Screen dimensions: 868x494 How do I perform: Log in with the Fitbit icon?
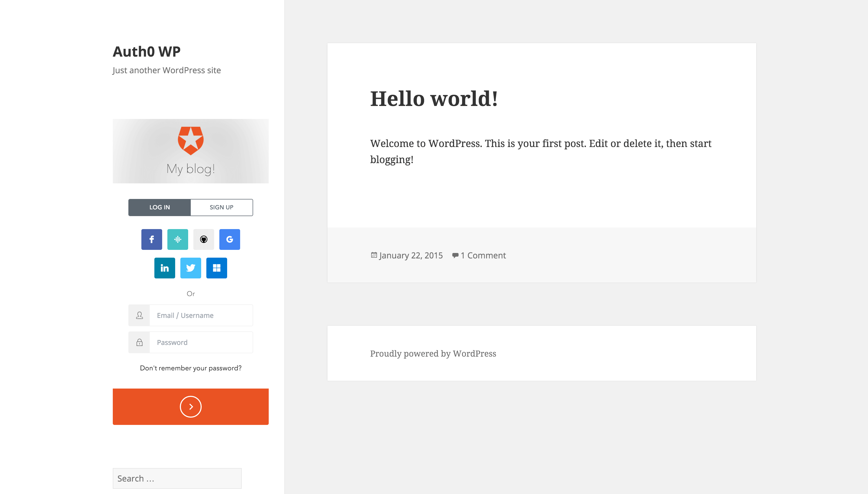[x=177, y=239]
